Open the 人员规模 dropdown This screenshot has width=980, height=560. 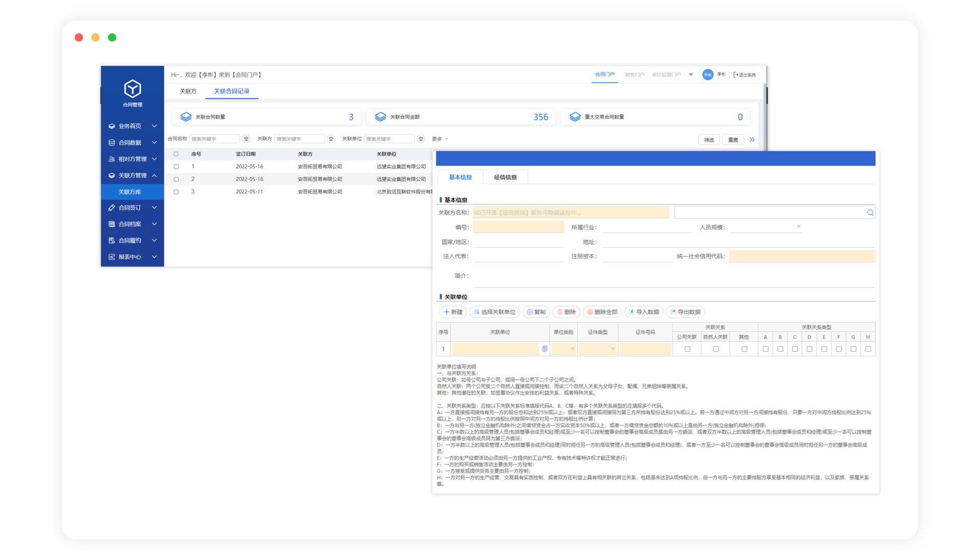[x=765, y=227]
